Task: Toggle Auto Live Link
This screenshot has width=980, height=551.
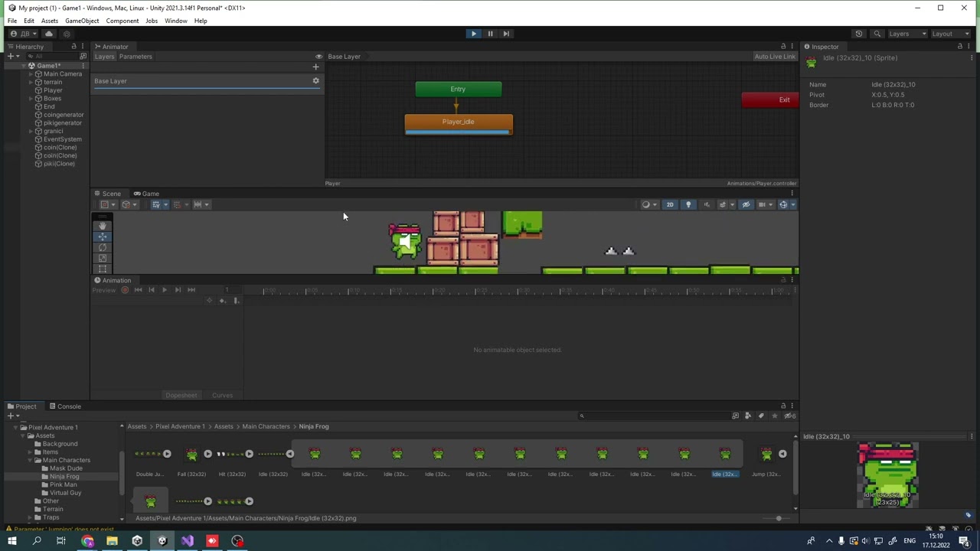Action: click(775, 57)
